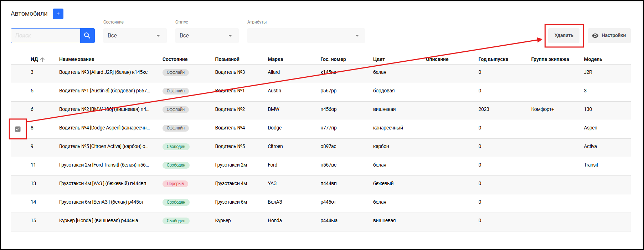
Task: Click the Поиск search input field
Action: (x=46, y=36)
